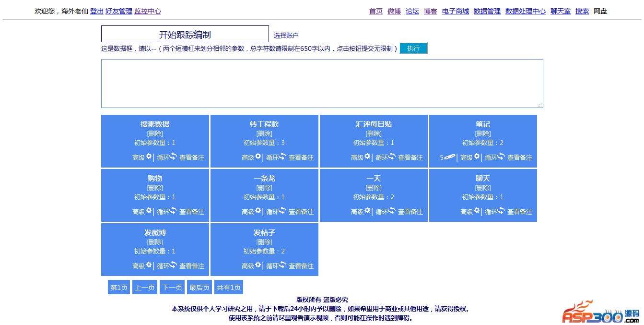The image size is (644, 325).
Task: Open gear settings on 发微博 card
Action: coord(149,265)
